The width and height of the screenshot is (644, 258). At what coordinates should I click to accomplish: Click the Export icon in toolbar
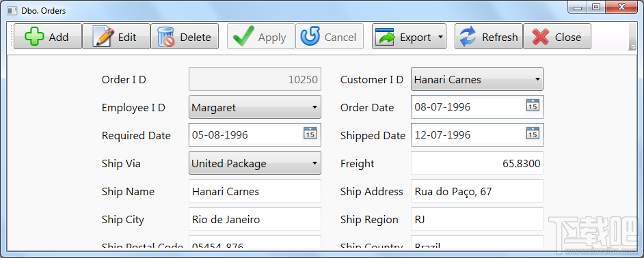point(385,37)
